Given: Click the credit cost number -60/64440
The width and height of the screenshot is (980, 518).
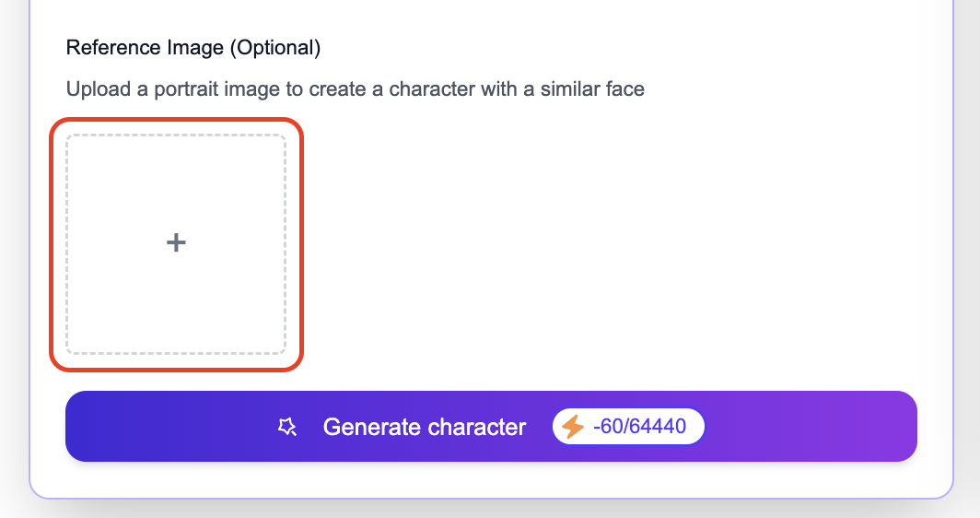Looking at the screenshot, I should [639, 427].
